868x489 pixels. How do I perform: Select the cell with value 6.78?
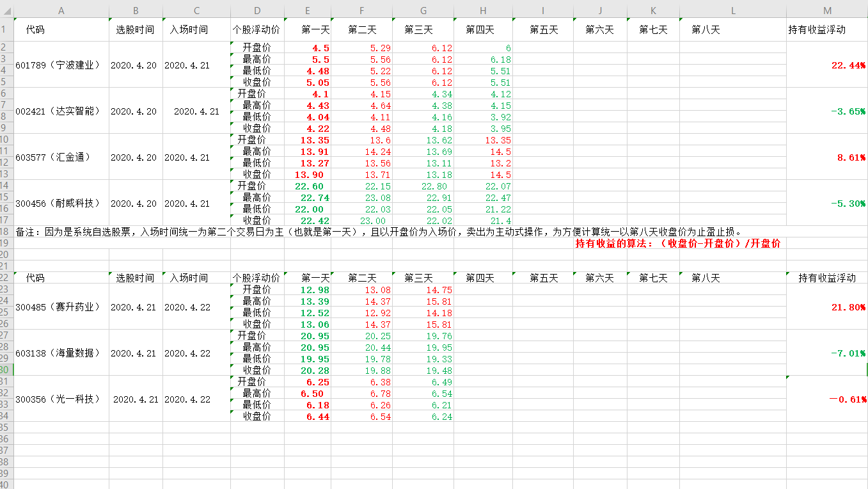click(362, 394)
